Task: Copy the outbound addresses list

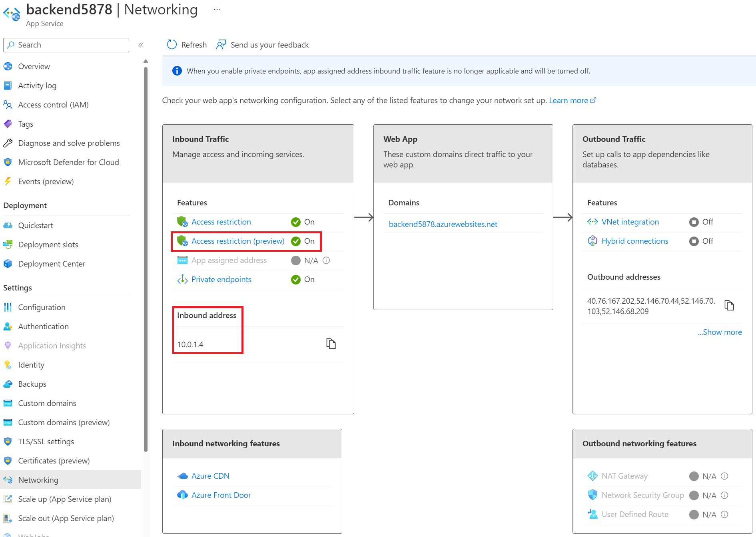Action: 729,306
